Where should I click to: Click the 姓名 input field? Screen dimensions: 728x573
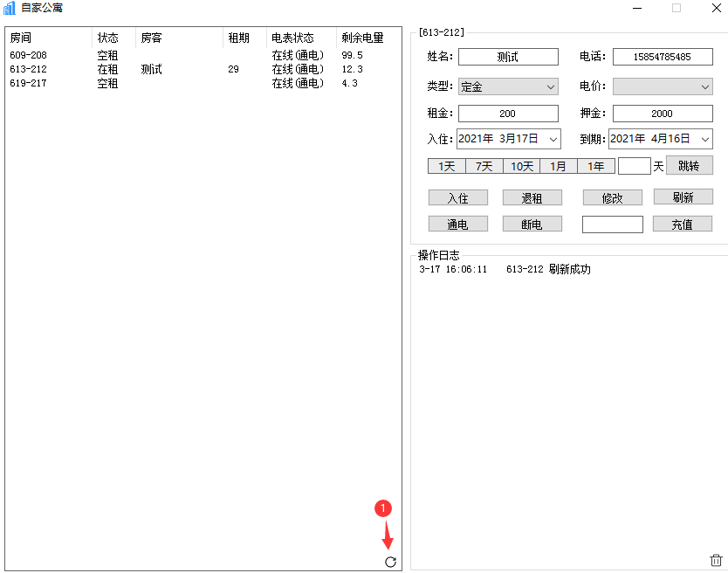[x=508, y=57]
